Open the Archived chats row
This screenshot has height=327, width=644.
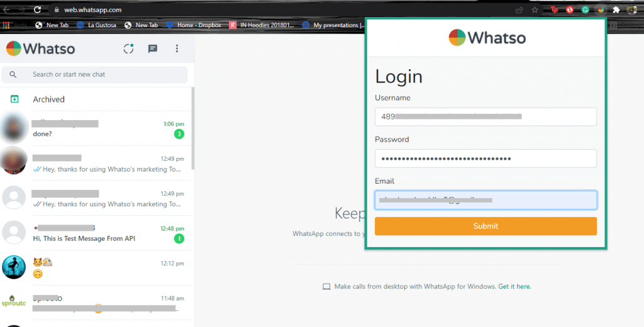tap(96, 99)
